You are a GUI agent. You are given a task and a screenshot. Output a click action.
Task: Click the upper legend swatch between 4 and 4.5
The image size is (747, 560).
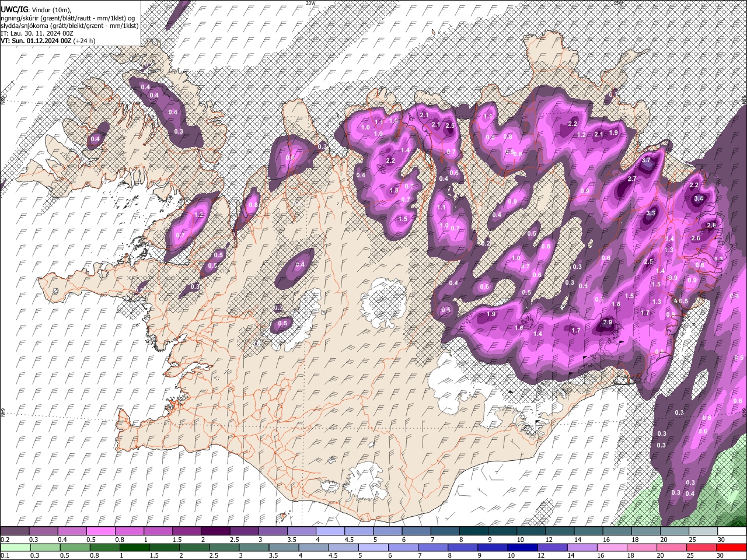[330, 531]
